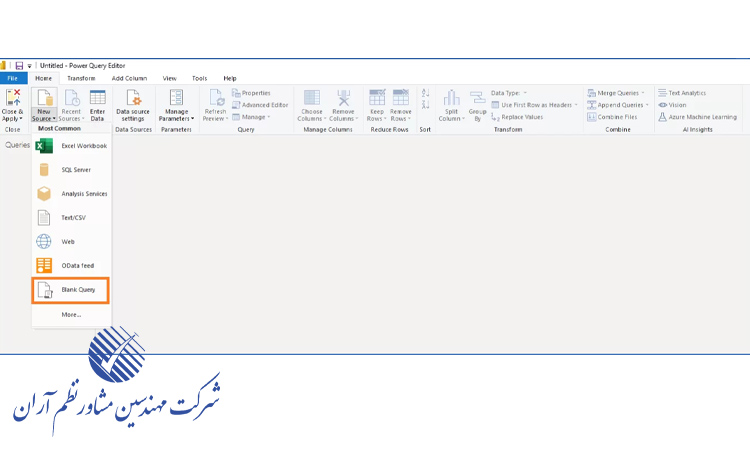Sort descending with the Z-A icon
750x450 pixels.
425,105
